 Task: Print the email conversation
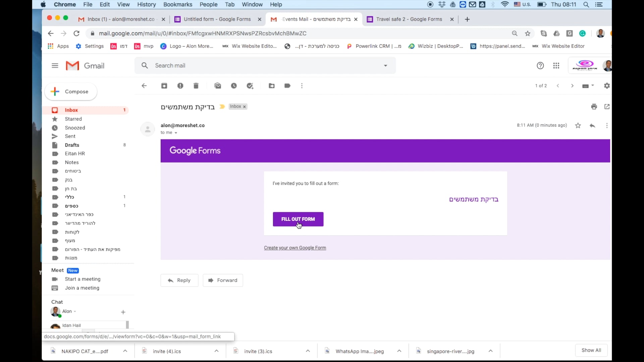pyautogui.click(x=594, y=107)
